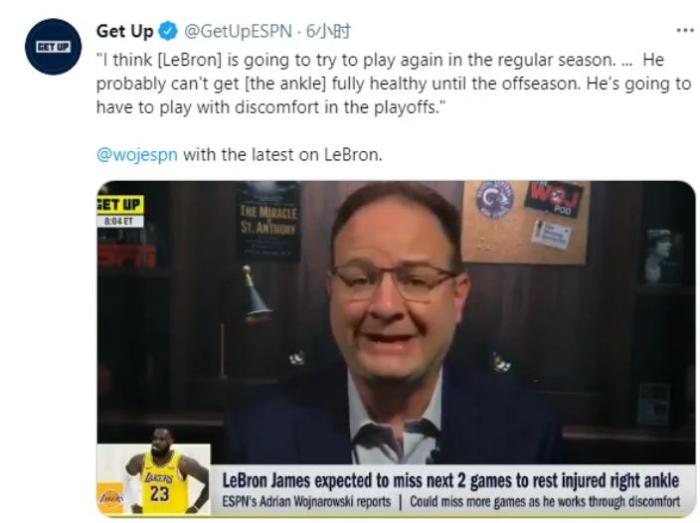The width and height of the screenshot is (700, 523).
Task: Click the quoted tweet text about LeBron
Action: 394,84
